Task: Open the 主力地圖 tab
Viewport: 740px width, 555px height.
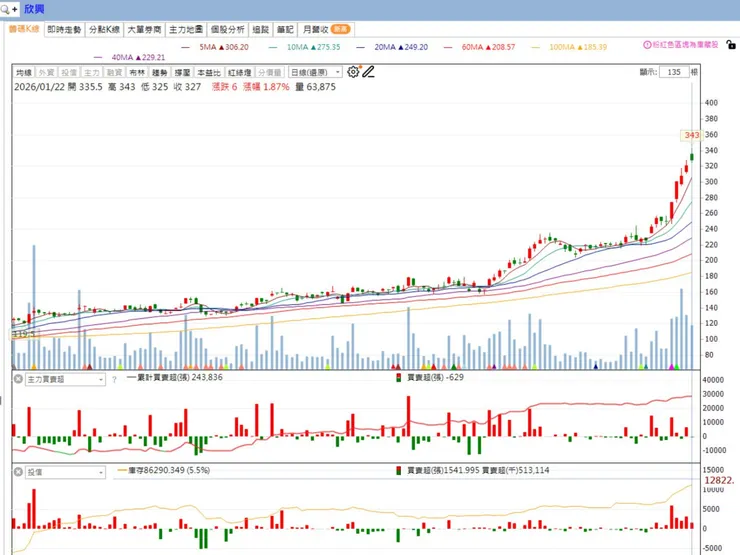Action: (186, 30)
